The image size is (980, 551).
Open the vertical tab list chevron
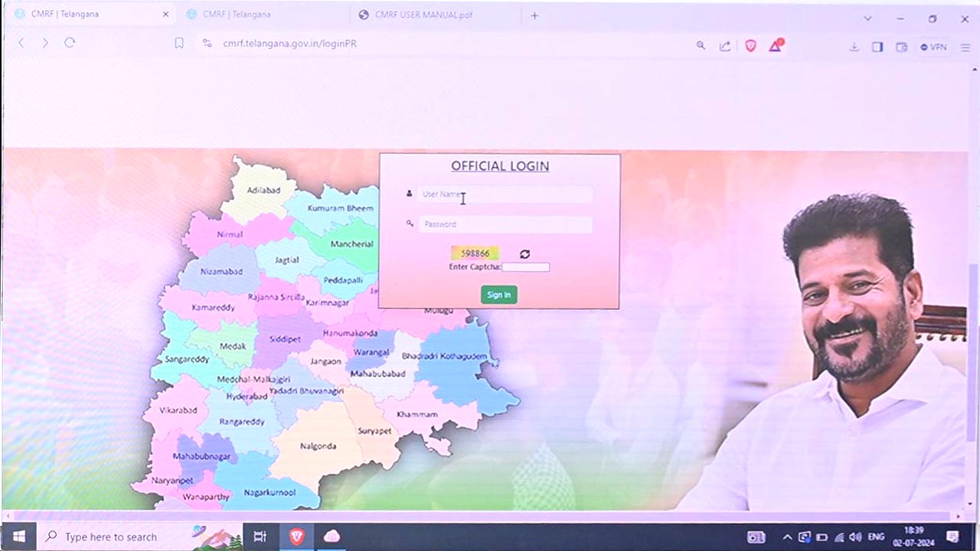click(x=867, y=18)
